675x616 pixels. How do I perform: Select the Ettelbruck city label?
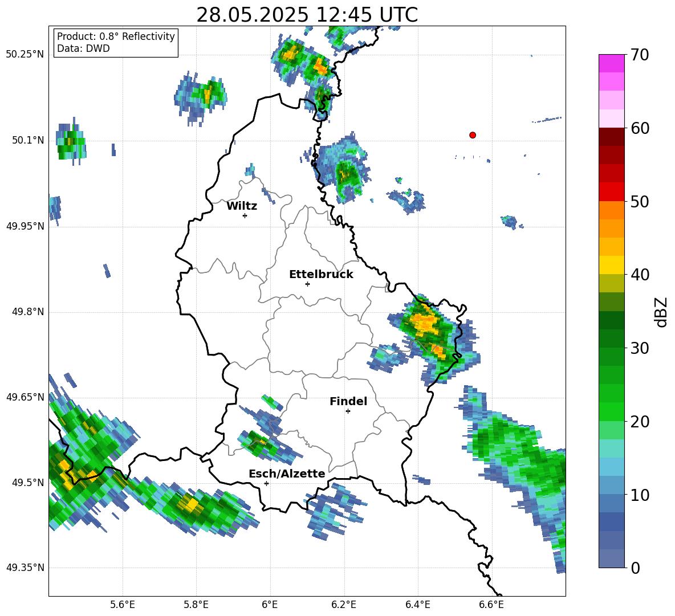click(x=321, y=274)
